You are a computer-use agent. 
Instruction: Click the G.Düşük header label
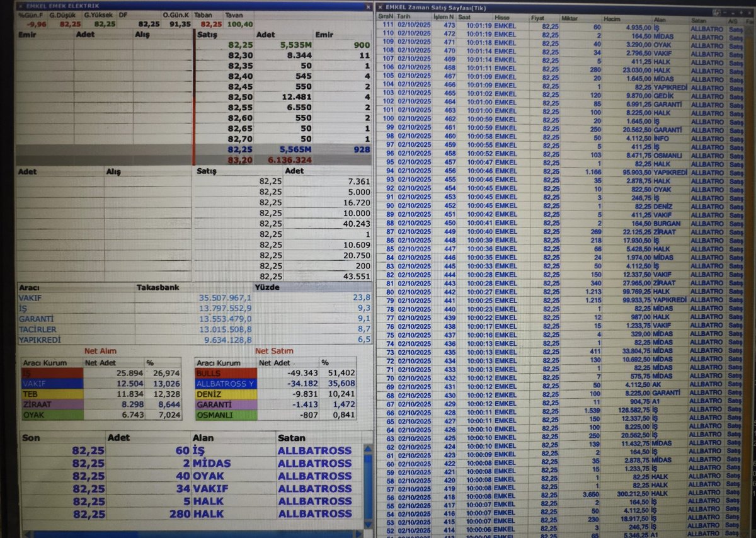coord(62,14)
